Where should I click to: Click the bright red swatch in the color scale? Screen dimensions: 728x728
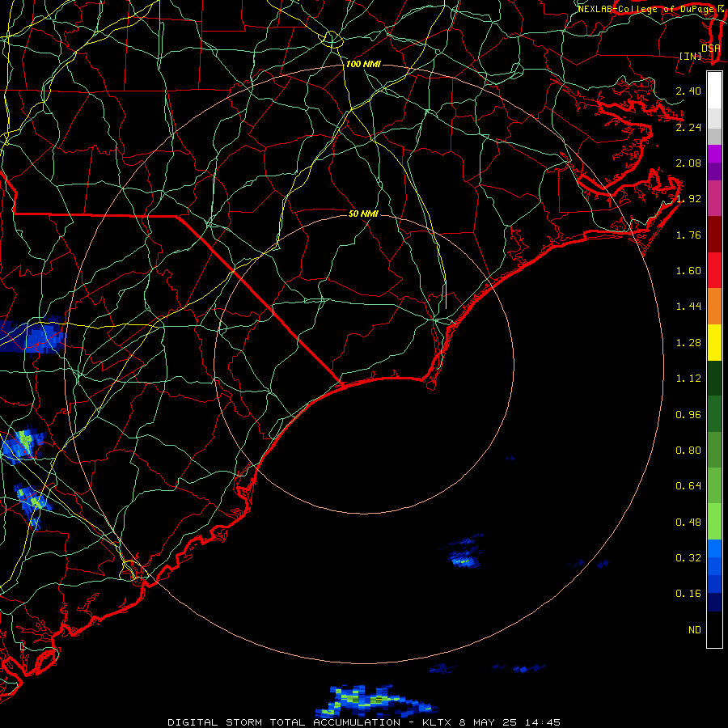(714, 271)
